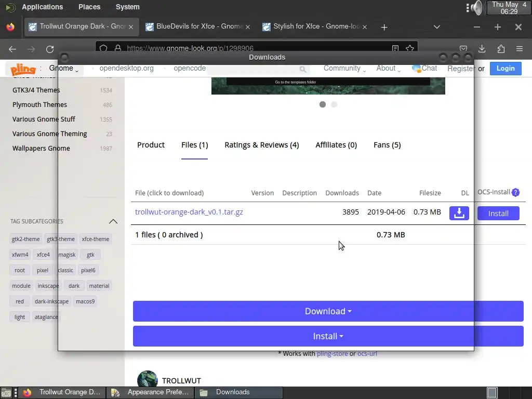The image size is (532, 399).
Task: Open a new tab with the plus icon
Action: coord(384,27)
